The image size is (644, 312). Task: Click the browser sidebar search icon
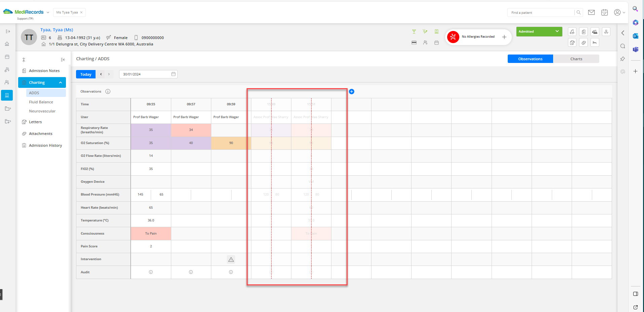pos(635,9)
